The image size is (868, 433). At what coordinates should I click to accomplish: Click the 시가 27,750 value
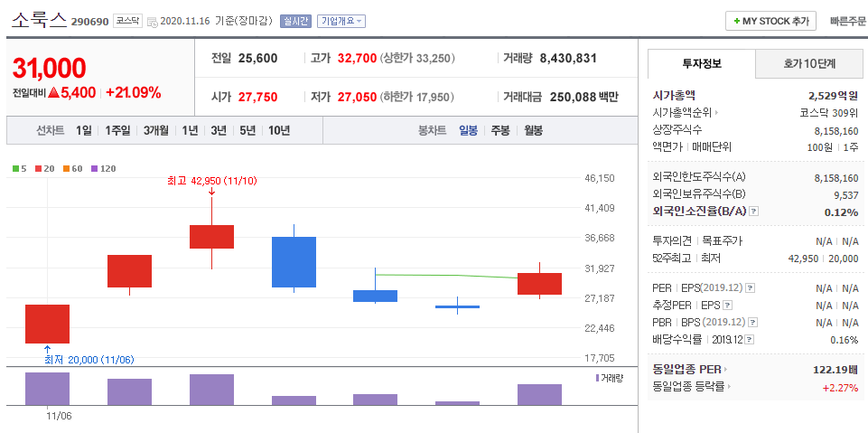click(x=258, y=97)
